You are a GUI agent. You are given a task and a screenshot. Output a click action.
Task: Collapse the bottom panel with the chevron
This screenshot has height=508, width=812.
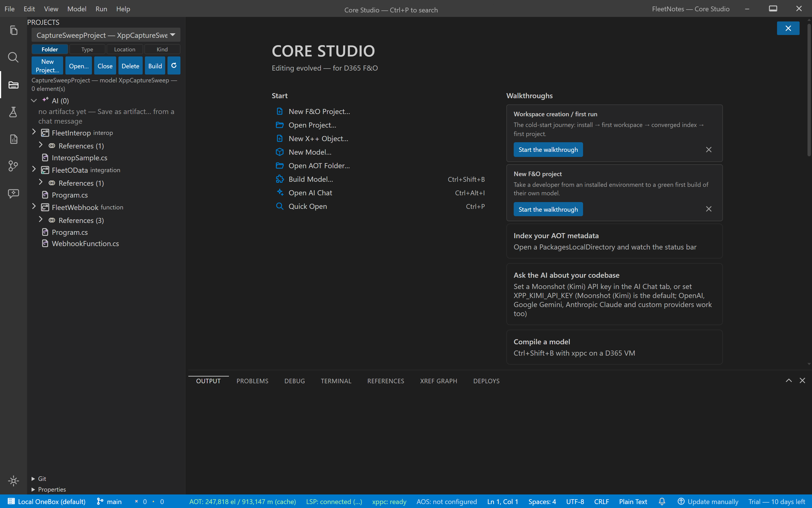tap(789, 380)
